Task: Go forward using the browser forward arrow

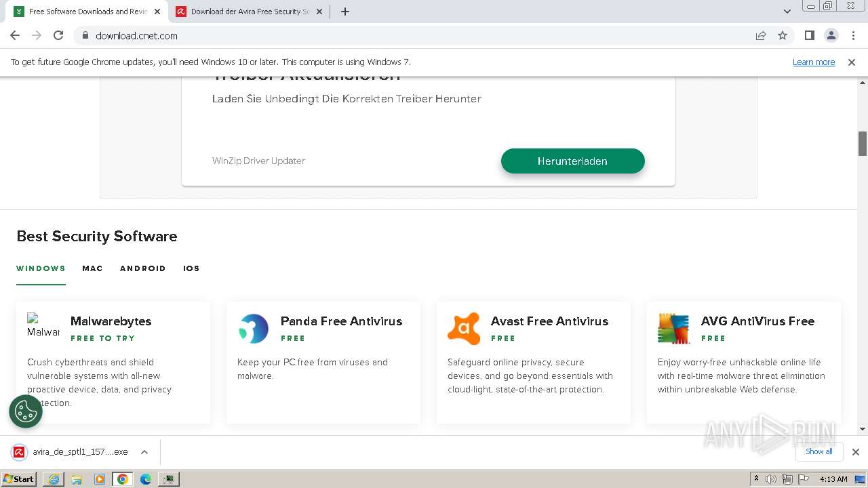Action: click(x=37, y=35)
